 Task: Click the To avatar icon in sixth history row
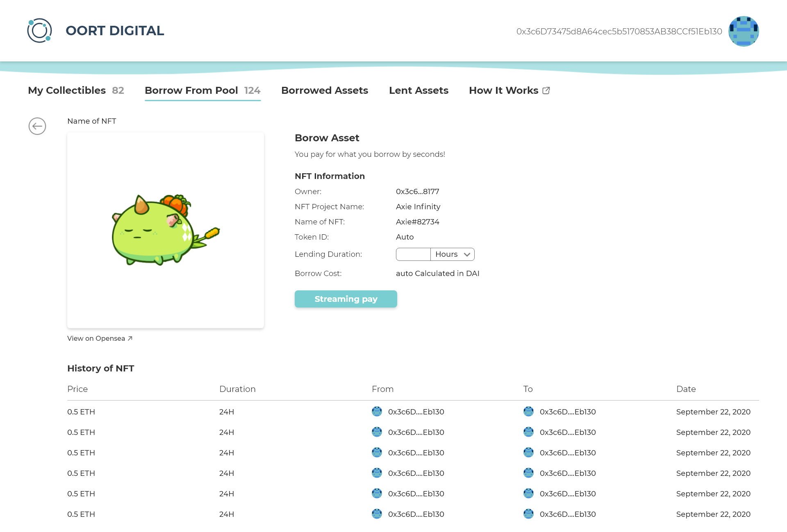click(528, 514)
